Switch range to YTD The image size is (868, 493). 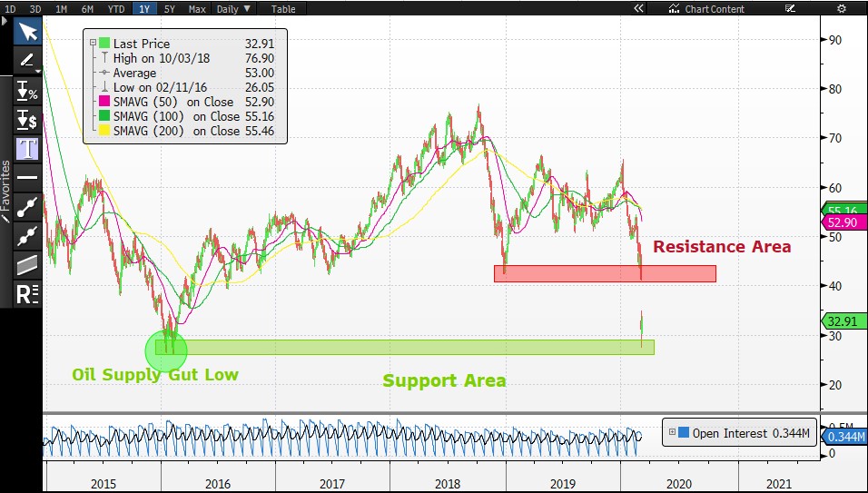coord(116,9)
